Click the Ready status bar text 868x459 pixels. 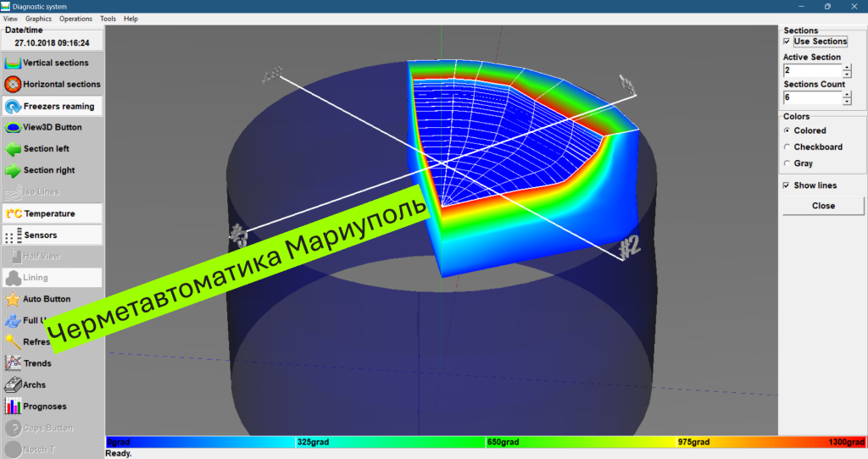click(x=119, y=453)
